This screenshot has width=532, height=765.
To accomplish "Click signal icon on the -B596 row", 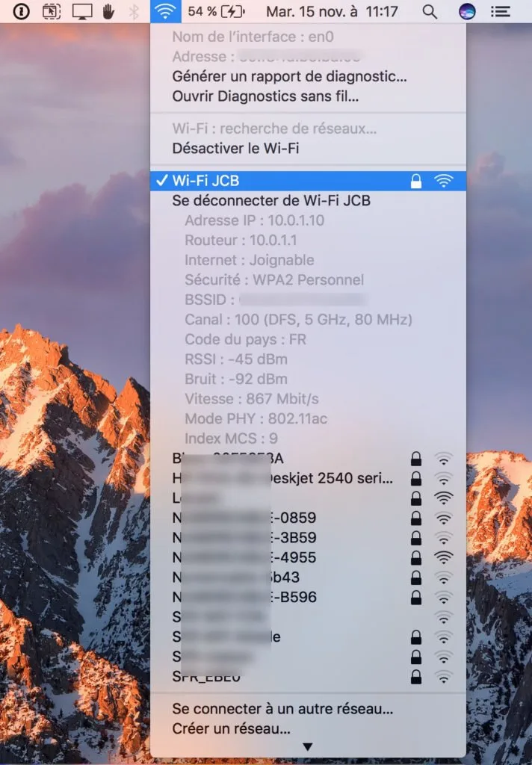I will [x=443, y=598].
